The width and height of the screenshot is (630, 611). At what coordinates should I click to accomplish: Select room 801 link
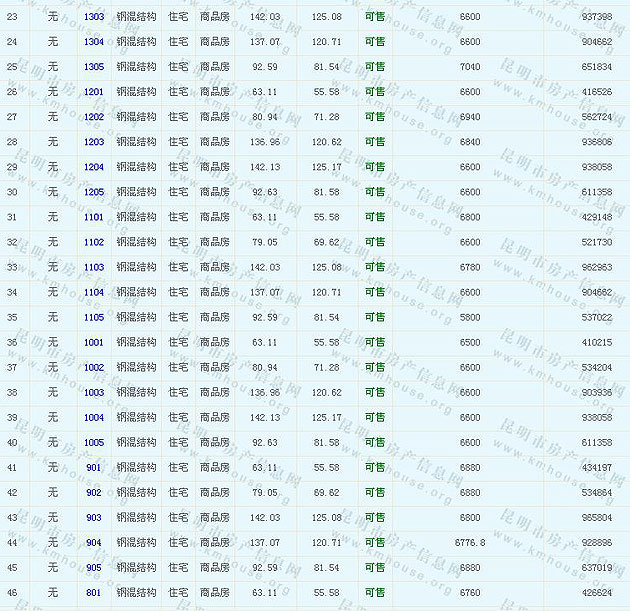[94, 592]
